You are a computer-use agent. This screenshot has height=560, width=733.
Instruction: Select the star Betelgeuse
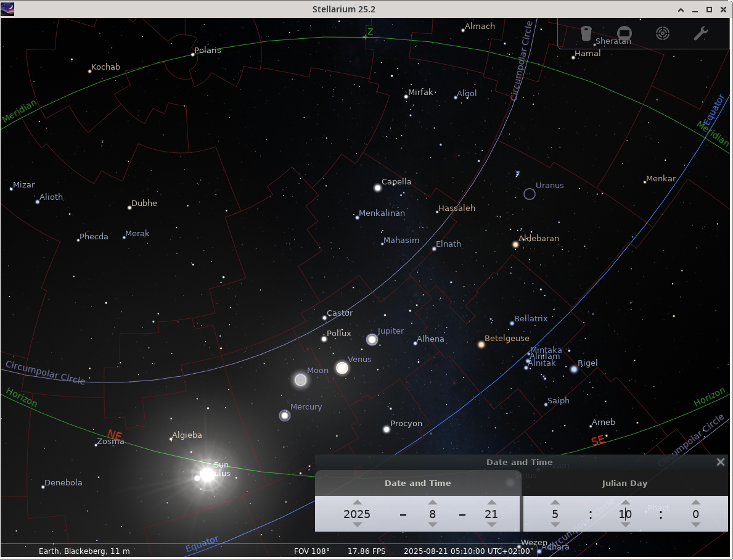pos(481,345)
